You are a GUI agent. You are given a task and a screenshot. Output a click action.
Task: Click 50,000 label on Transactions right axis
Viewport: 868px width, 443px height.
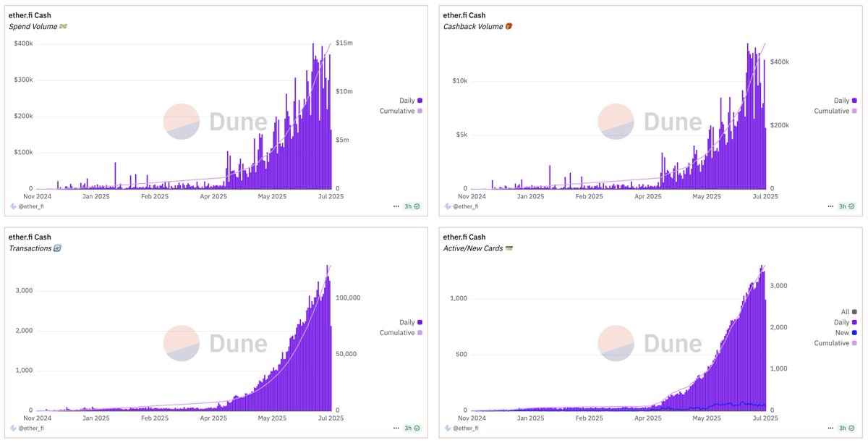(x=348, y=354)
